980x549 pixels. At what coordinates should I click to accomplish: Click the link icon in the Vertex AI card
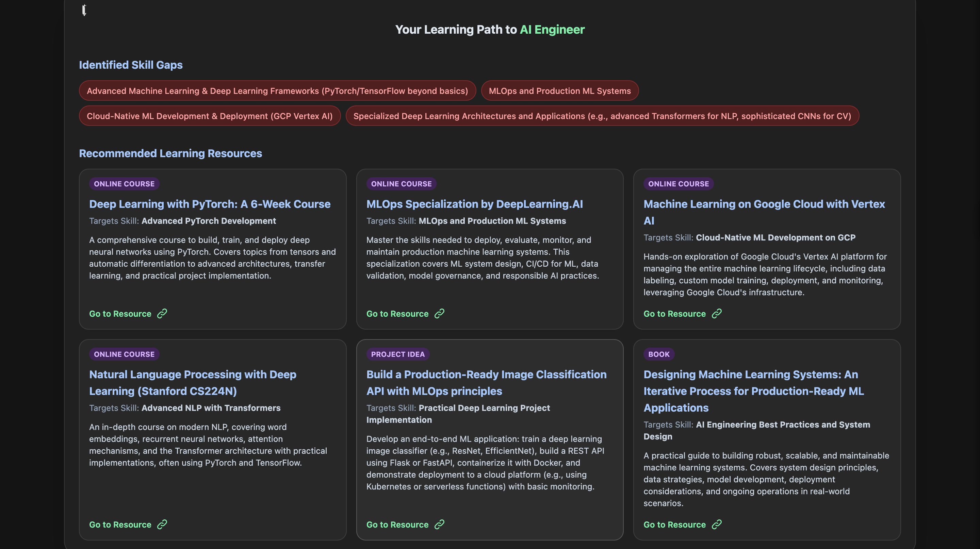(x=717, y=313)
